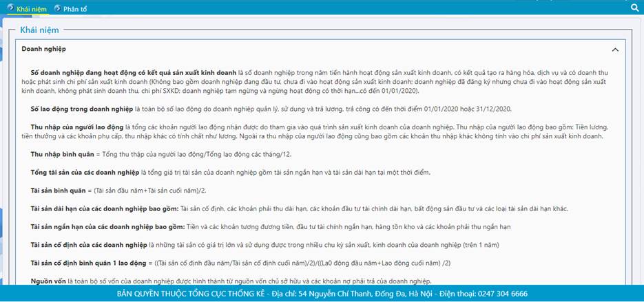Image resolution: width=644 pixels, height=302 pixels.
Task: Collapse the Doanh nghiệp section with chevron
Action: point(615,50)
